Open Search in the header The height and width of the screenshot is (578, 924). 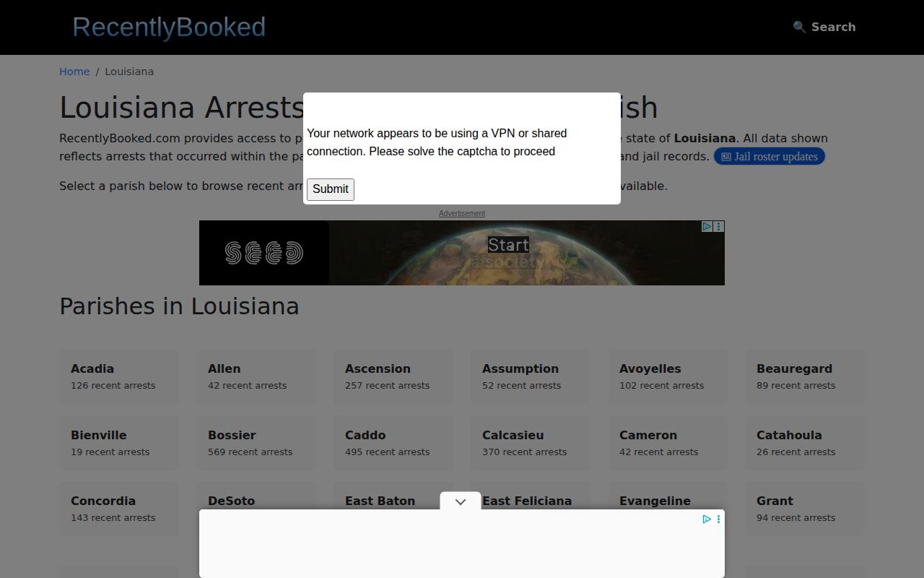tap(824, 27)
